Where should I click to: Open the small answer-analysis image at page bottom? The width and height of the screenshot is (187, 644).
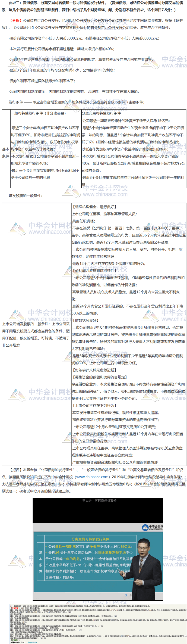coord(98,624)
